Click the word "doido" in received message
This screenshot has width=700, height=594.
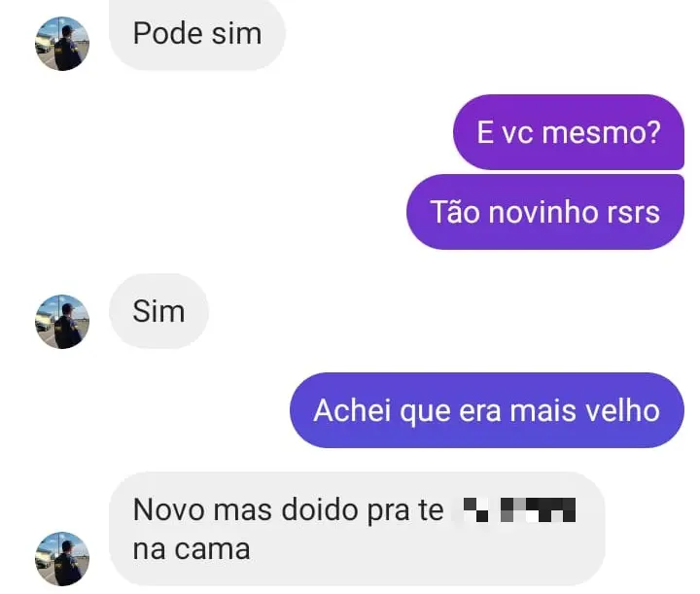[x=320, y=509]
